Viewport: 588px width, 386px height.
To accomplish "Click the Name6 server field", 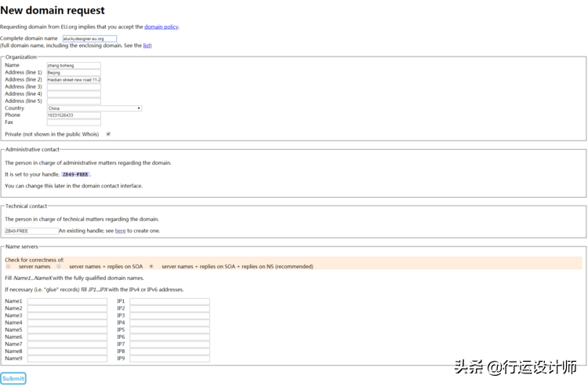I will point(67,337).
